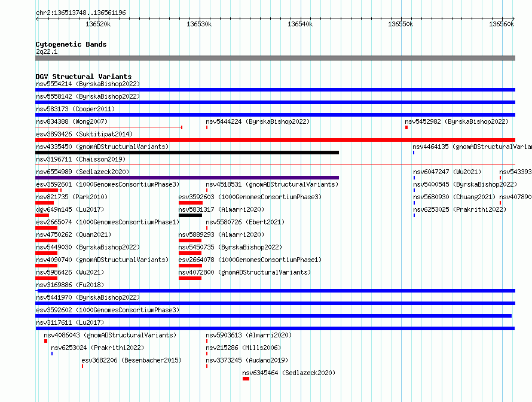Click nsv5903613 (Almarri2020) label
The height and width of the screenshot is (402, 532).
click(x=249, y=335)
